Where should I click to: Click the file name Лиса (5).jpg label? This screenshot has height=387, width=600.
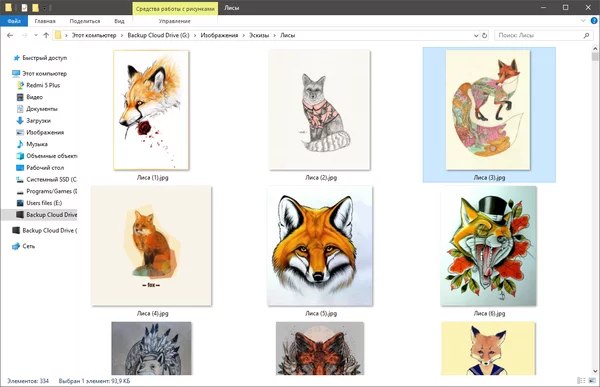click(321, 313)
